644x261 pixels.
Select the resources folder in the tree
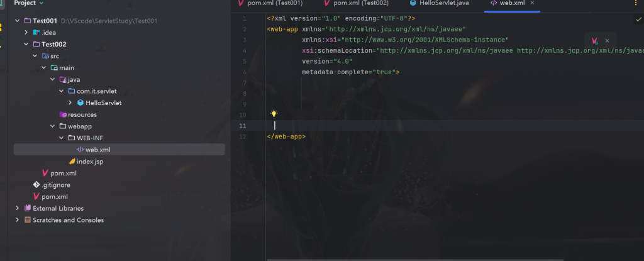coord(82,114)
